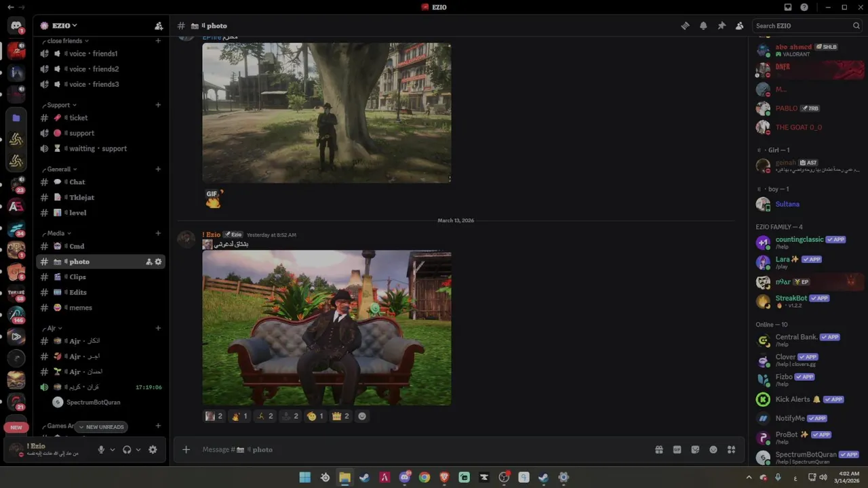This screenshot has height=488, width=868.
Task: Open the Threads icon in channel header
Action: 685,26
